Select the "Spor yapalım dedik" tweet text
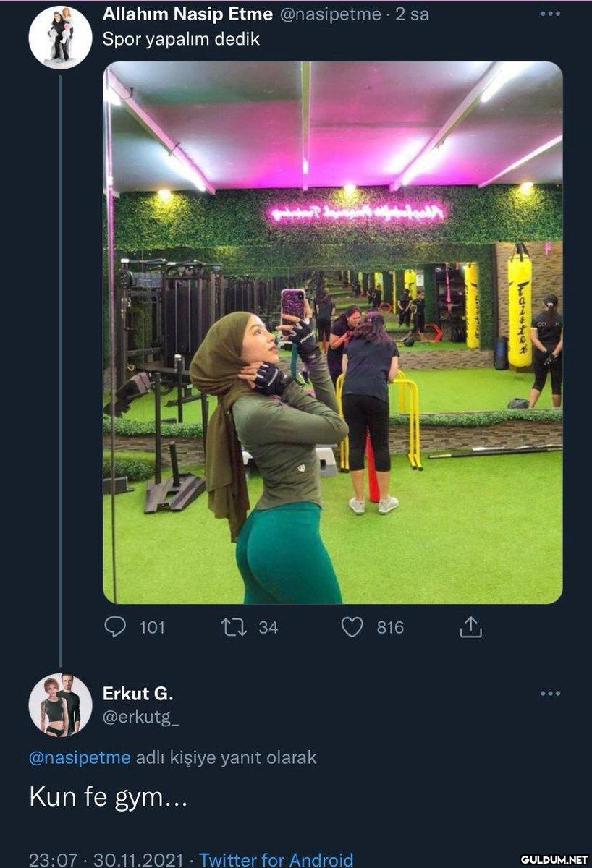Screen dimensions: 592x868 (181, 39)
